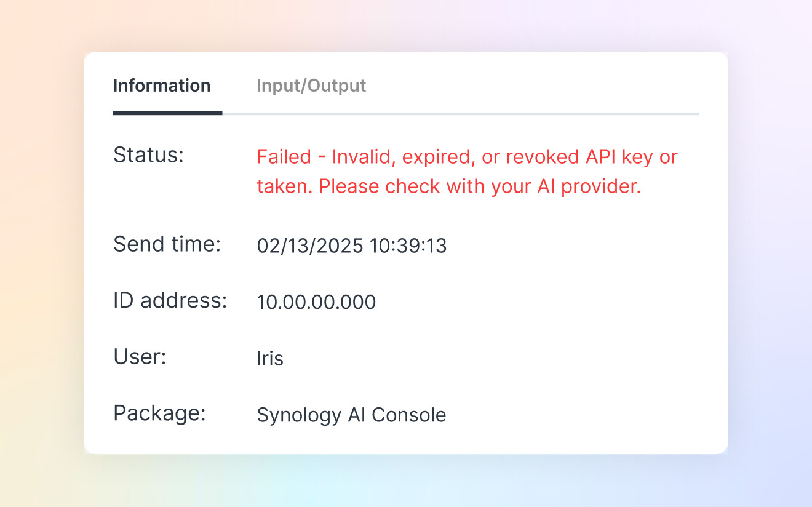Switch to the Input/Output tab

coord(311,86)
